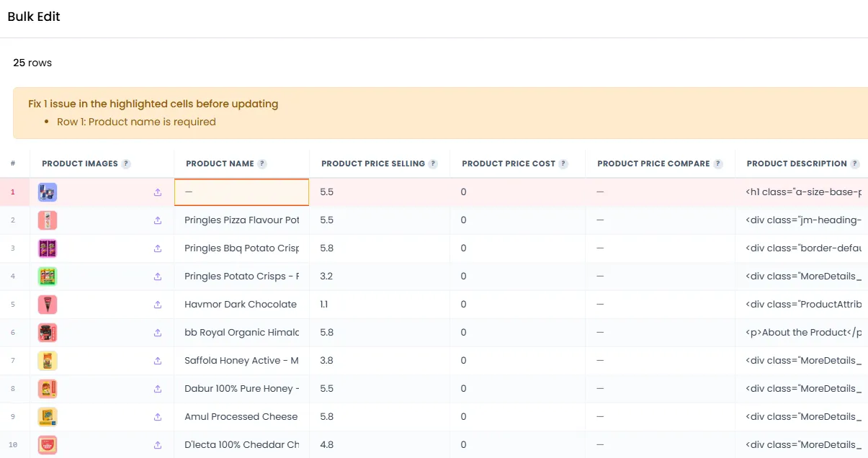Click the help icon next to Product Name

[262, 164]
